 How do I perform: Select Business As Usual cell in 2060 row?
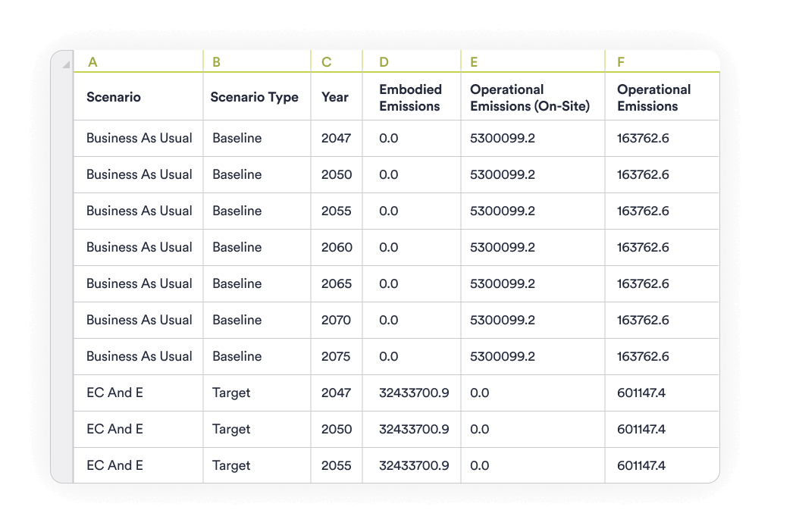point(139,247)
